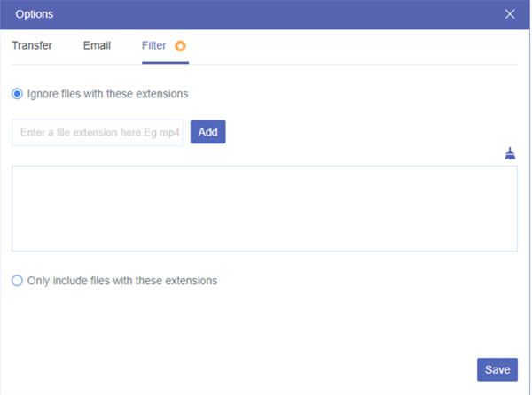Click the 'Ignore files with these extensions' label text

tap(108, 93)
